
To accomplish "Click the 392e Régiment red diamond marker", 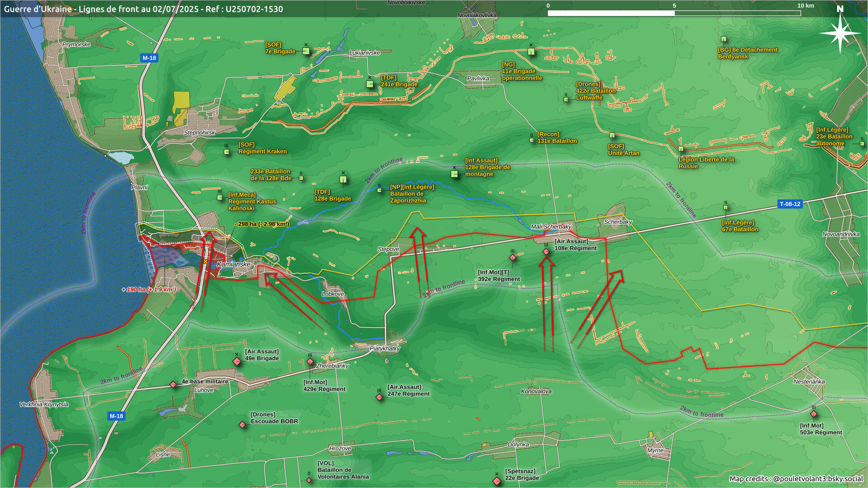I will click(x=513, y=258).
